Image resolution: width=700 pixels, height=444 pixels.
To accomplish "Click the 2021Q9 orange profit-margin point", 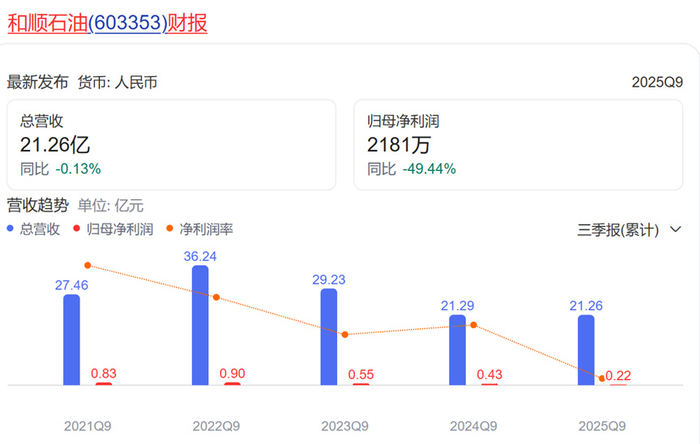I will click(88, 266).
